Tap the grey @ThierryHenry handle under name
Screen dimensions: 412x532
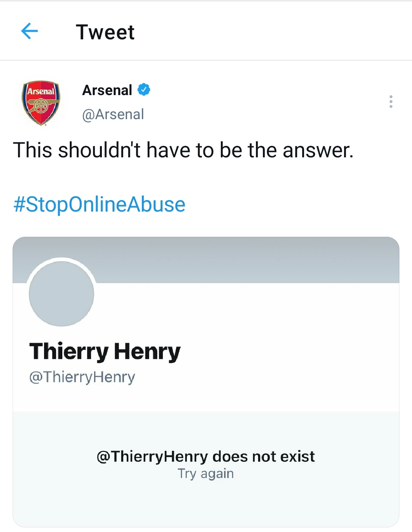82,377
